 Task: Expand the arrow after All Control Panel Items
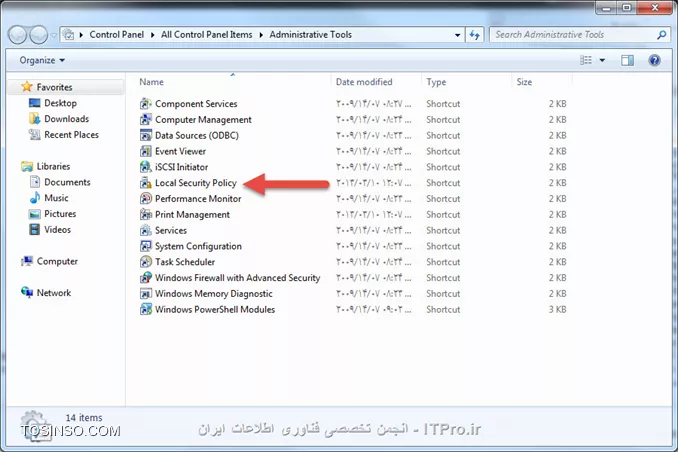coord(261,35)
